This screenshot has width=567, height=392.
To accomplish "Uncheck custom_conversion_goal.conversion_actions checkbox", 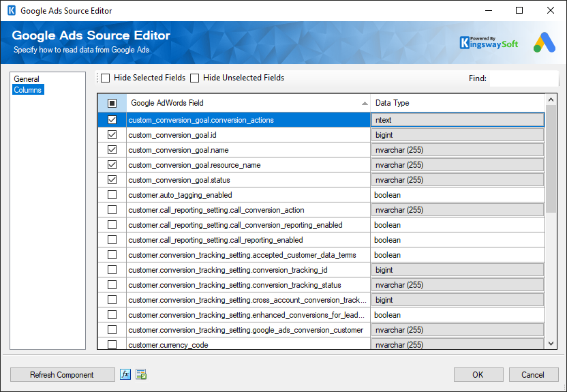I will [112, 120].
